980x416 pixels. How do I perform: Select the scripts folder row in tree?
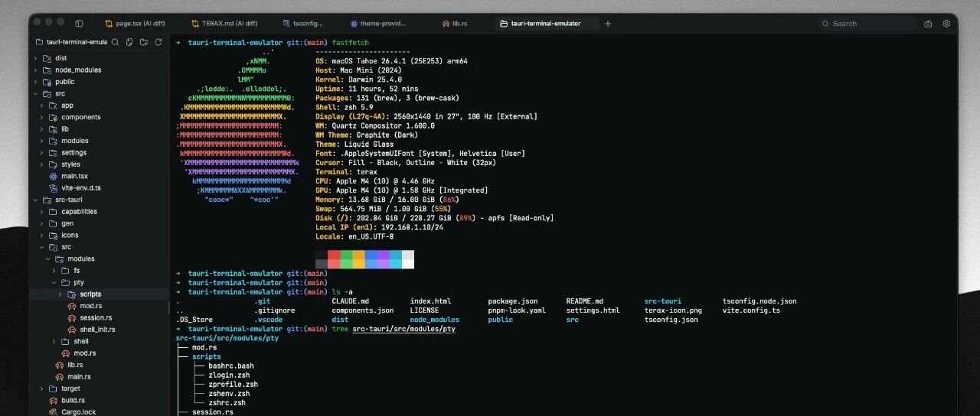[99, 294]
